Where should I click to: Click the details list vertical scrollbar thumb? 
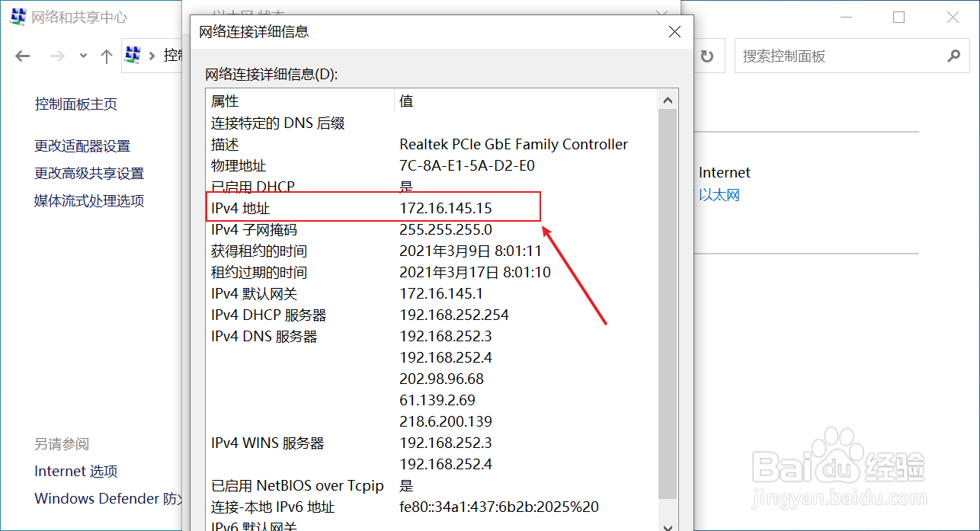click(x=668, y=305)
